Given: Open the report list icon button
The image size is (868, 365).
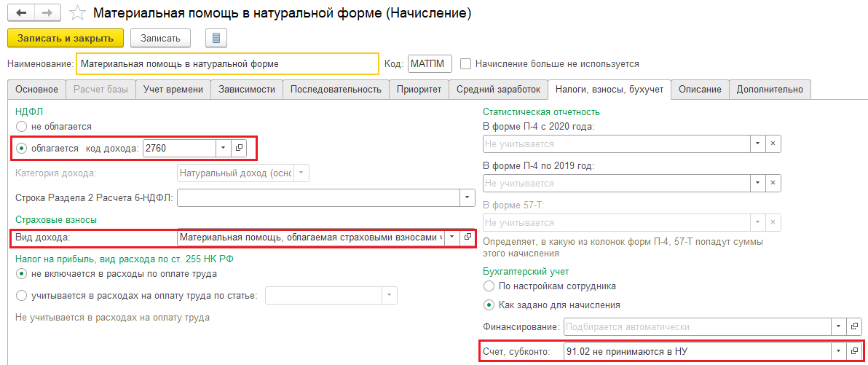Looking at the screenshot, I should 217,37.
